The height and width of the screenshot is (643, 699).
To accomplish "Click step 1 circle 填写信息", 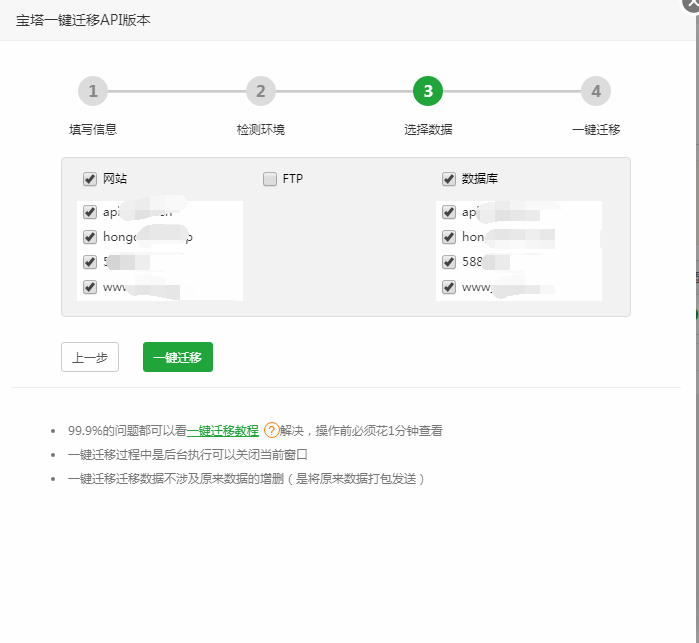I will [93, 92].
